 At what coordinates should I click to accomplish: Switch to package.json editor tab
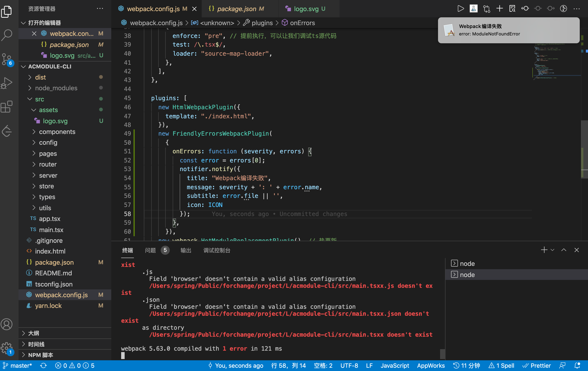pyautogui.click(x=240, y=9)
